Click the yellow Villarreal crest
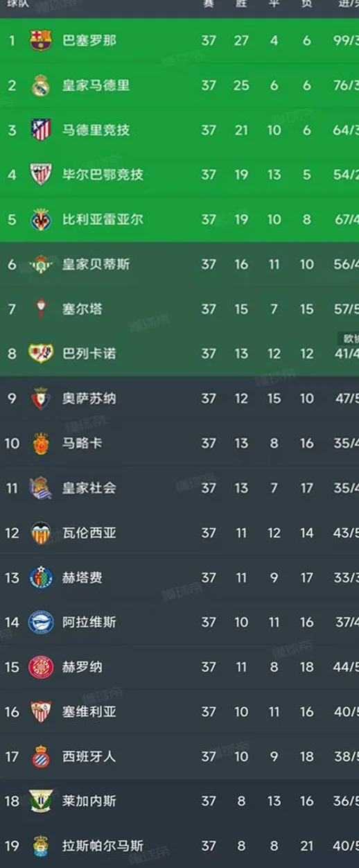The image size is (359, 868). coord(41,219)
